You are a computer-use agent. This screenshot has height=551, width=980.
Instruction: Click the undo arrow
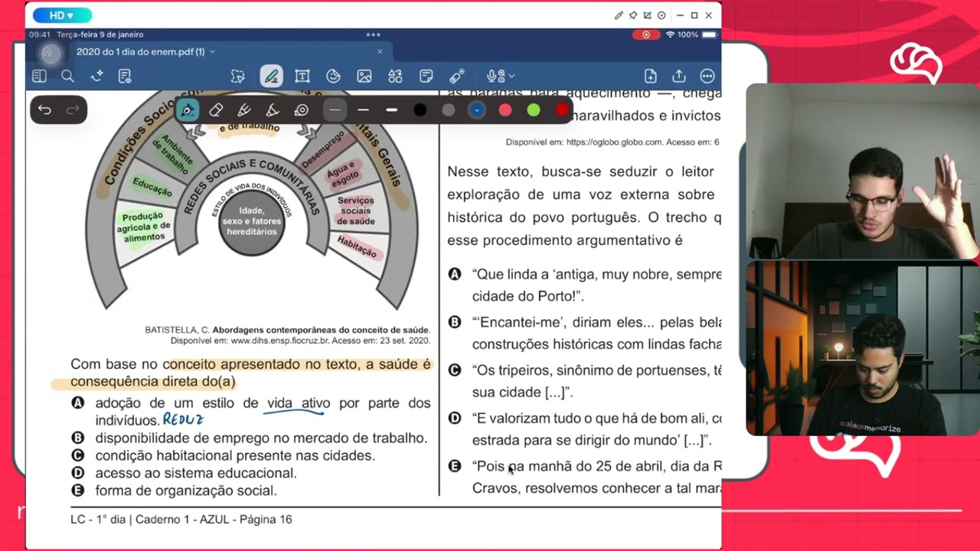point(44,110)
